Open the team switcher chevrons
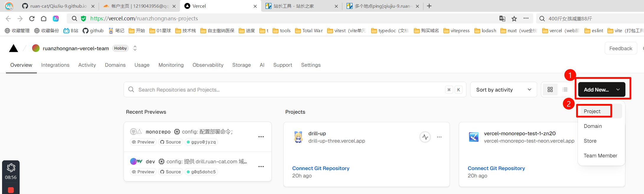The height and width of the screenshot is (194, 644). coord(135,48)
